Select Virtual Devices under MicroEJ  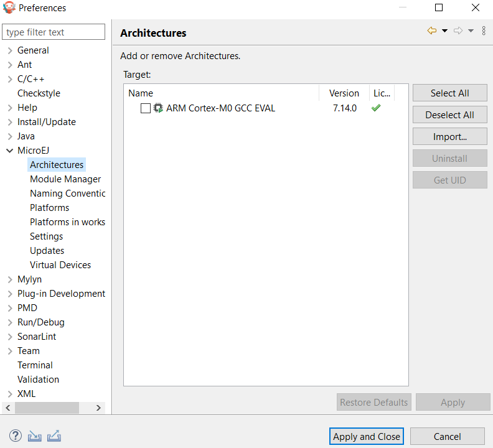pyautogui.click(x=60, y=265)
